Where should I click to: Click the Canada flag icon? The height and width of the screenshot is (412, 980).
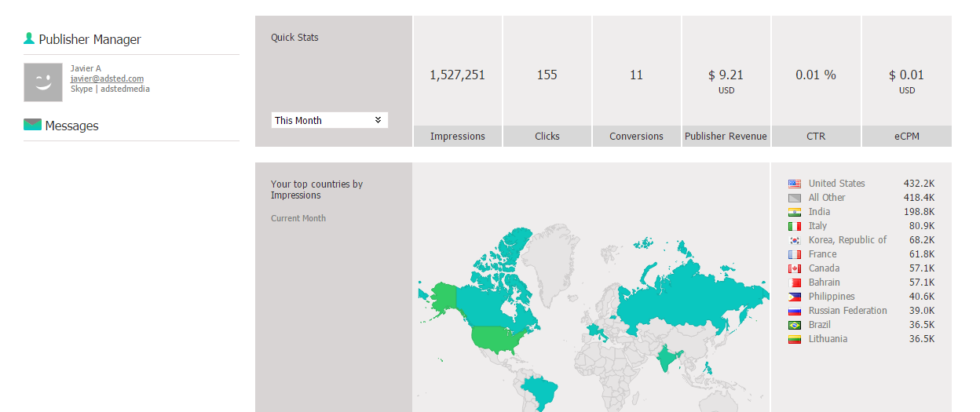[x=794, y=268]
